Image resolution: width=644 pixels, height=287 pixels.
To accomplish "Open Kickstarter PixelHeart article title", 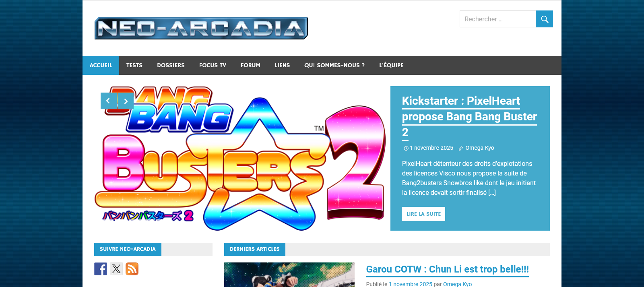I will 469,116.
